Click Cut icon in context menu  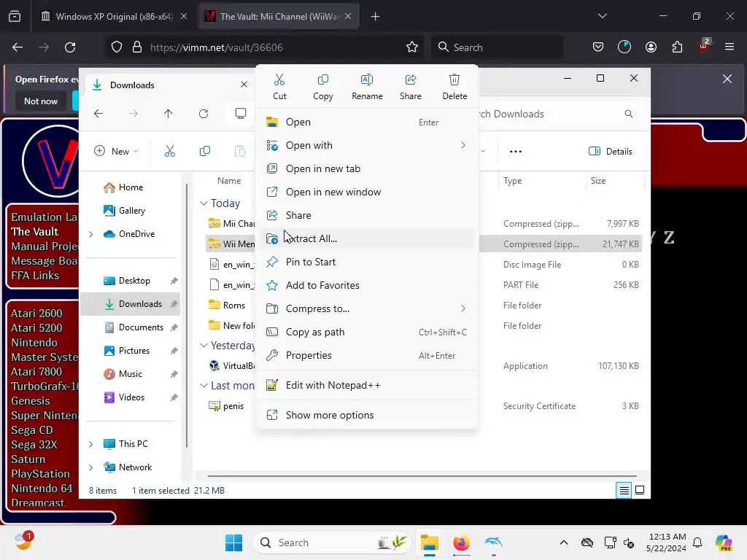tap(279, 87)
